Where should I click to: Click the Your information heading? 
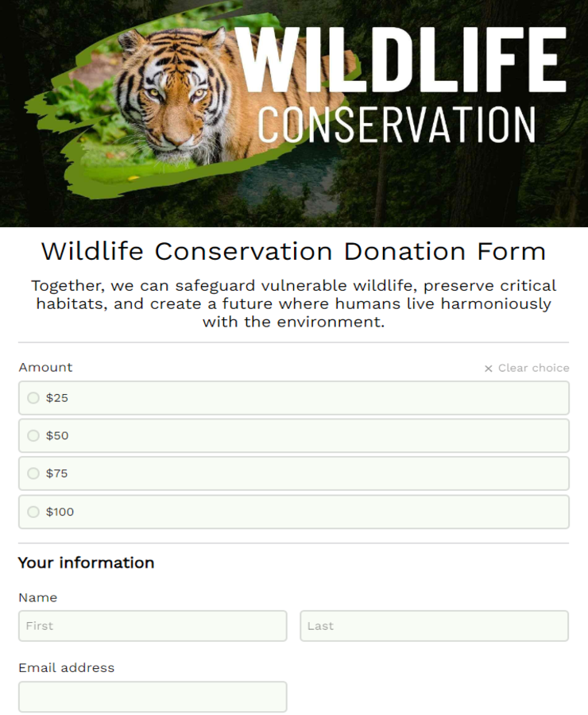coord(86,562)
